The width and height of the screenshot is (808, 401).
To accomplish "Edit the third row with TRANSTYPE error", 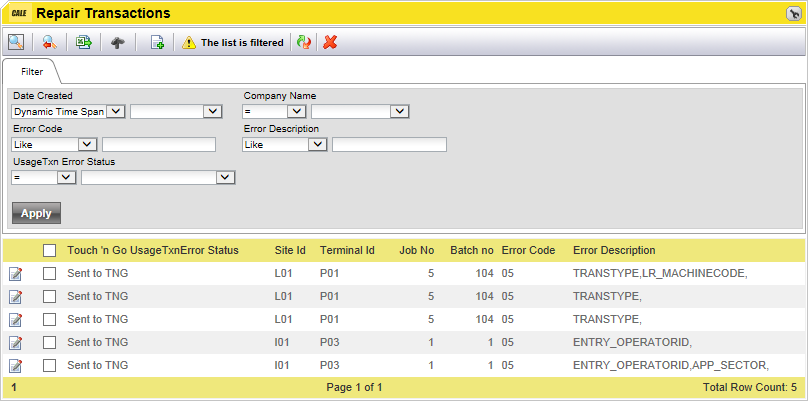I will click(x=15, y=320).
